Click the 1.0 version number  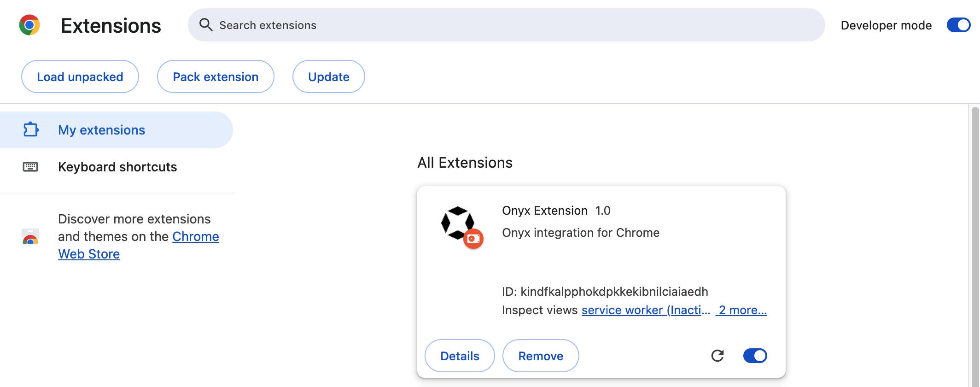click(603, 211)
